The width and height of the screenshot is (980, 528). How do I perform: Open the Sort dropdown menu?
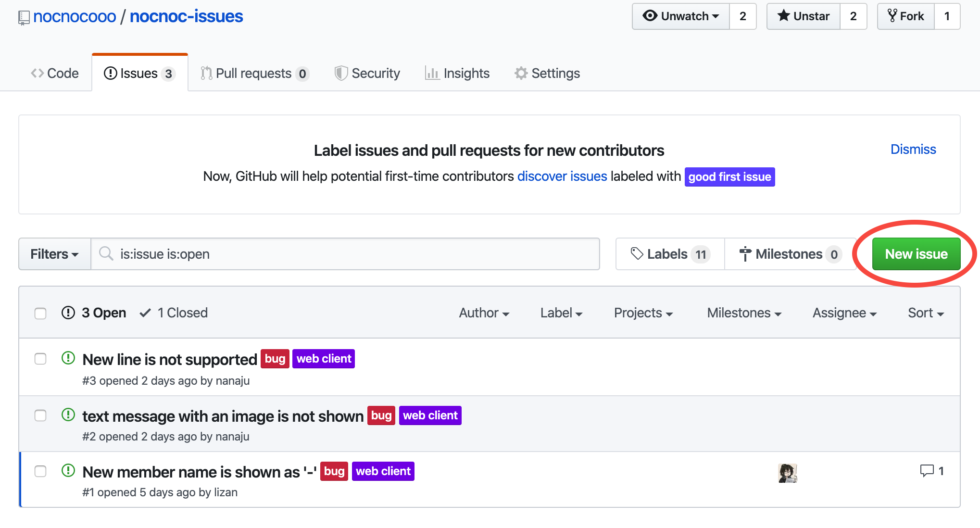click(x=926, y=313)
